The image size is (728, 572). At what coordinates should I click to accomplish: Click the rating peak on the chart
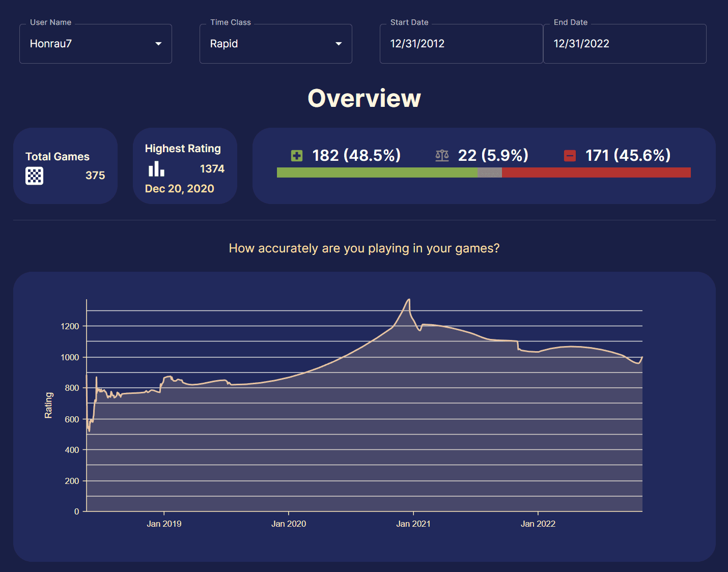point(409,300)
